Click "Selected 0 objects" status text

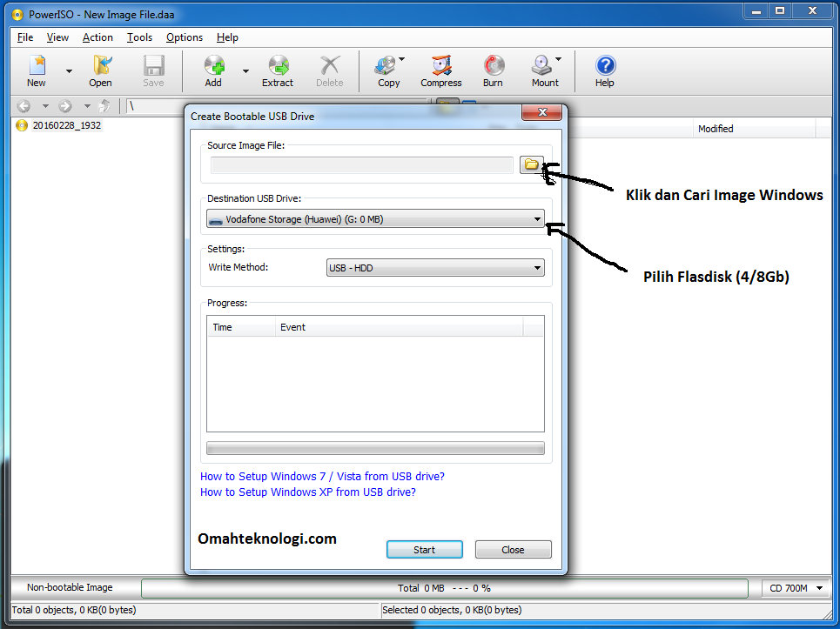pos(452,610)
